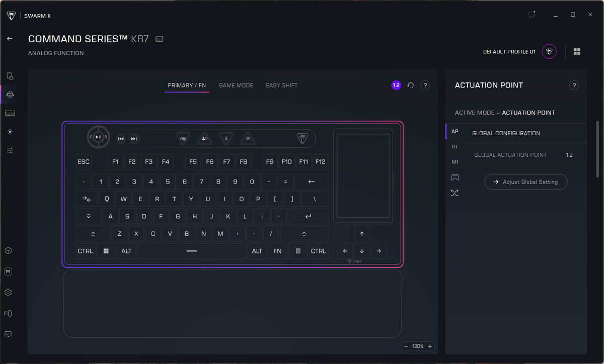Open feedback chat bubble icon
This screenshot has height=364, width=604.
[x=8, y=334]
